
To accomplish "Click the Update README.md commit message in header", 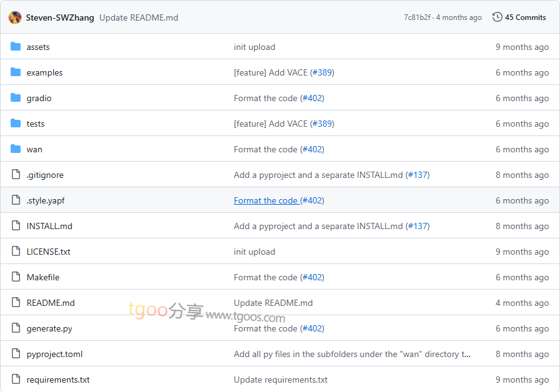I will coord(139,17).
